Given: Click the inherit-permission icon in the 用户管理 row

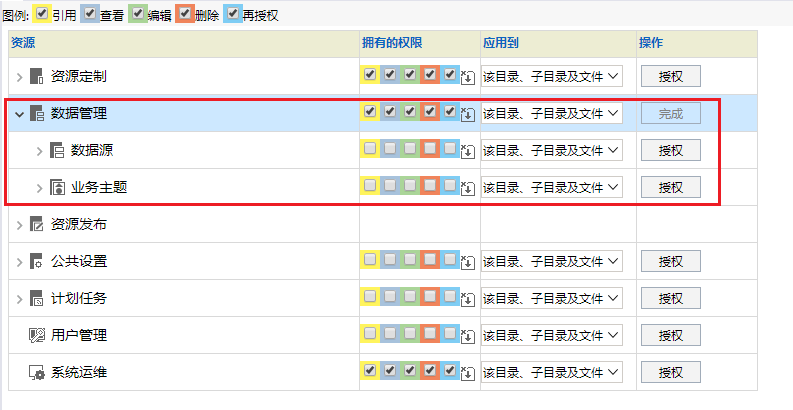Looking at the screenshot, I should click(468, 336).
